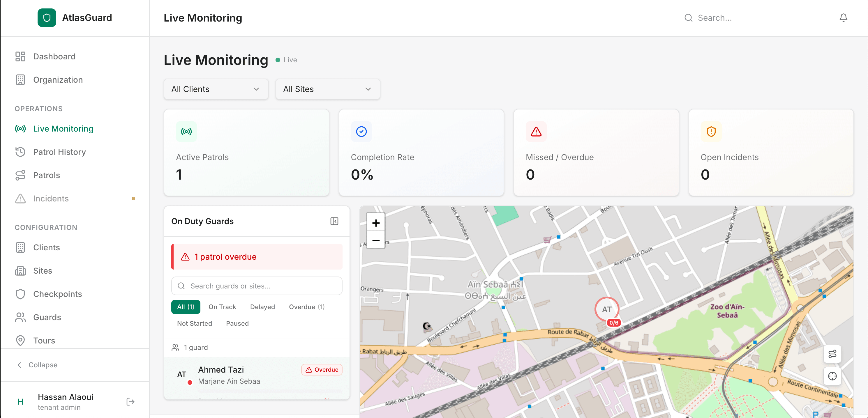Image resolution: width=868 pixels, height=418 pixels.
Task: Select the On Track filter chip
Action: [x=222, y=307]
